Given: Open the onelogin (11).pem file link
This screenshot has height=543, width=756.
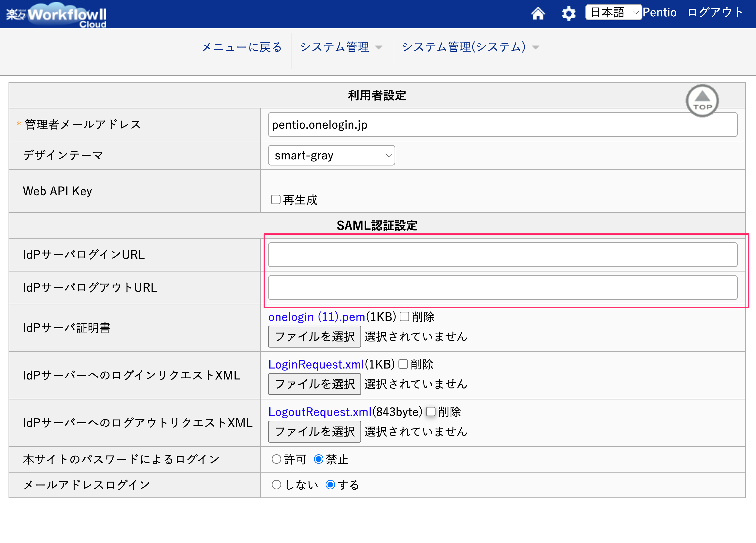Looking at the screenshot, I should pyautogui.click(x=317, y=317).
